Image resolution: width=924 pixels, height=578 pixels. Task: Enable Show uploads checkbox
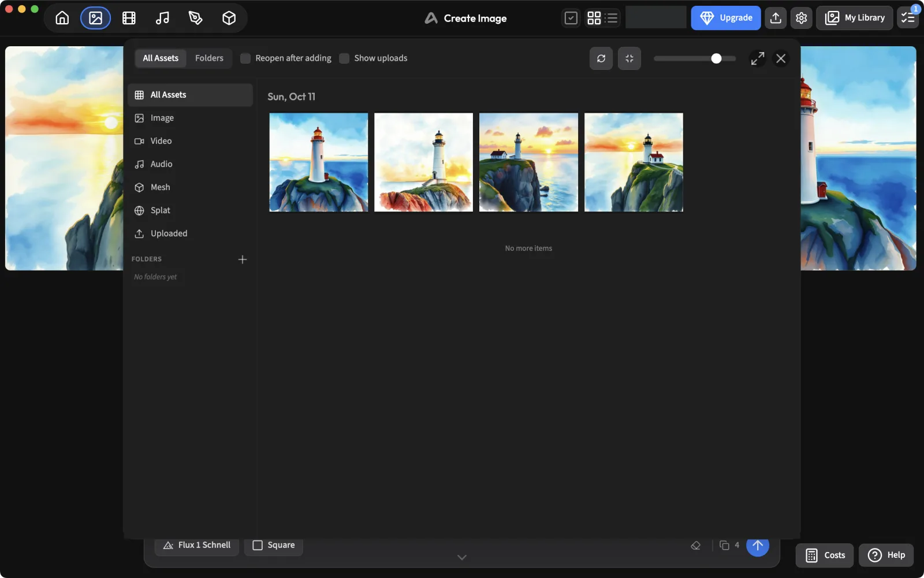click(344, 58)
